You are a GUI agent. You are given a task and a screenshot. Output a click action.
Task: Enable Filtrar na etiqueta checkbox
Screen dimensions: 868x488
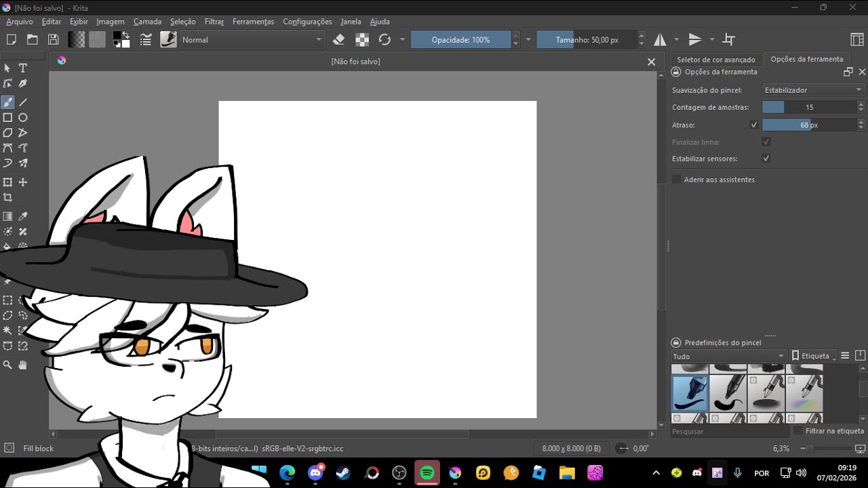click(x=798, y=431)
